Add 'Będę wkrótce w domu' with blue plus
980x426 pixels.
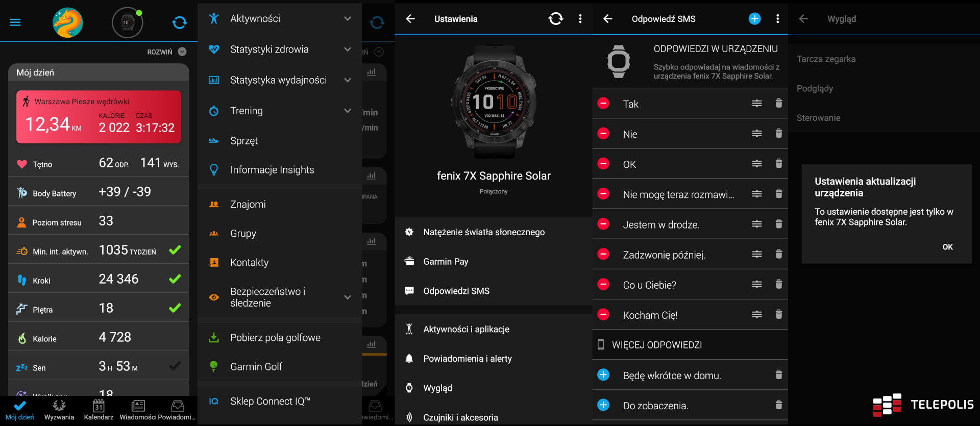[x=603, y=375]
